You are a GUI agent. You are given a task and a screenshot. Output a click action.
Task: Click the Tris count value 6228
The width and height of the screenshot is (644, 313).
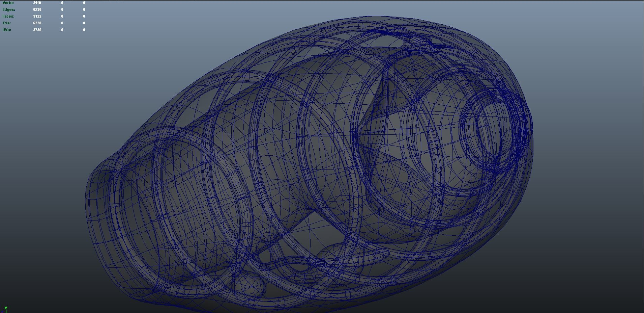(x=37, y=23)
